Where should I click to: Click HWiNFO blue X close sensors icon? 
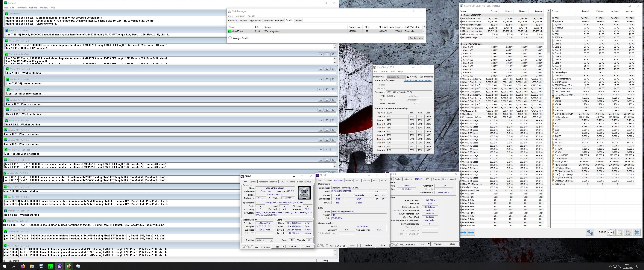coord(637,232)
